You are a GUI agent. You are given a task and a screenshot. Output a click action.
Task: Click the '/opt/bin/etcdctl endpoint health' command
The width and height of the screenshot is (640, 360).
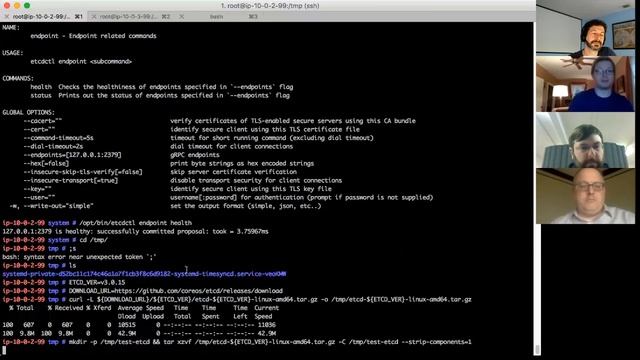click(136, 223)
